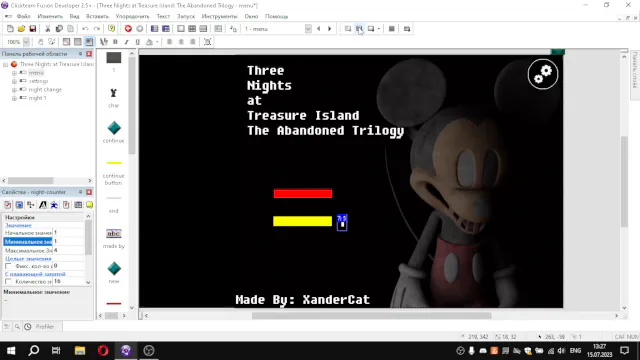Toggle the floating-point digits count checkbox
Screen dimensions: 640x360
tap(8, 282)
